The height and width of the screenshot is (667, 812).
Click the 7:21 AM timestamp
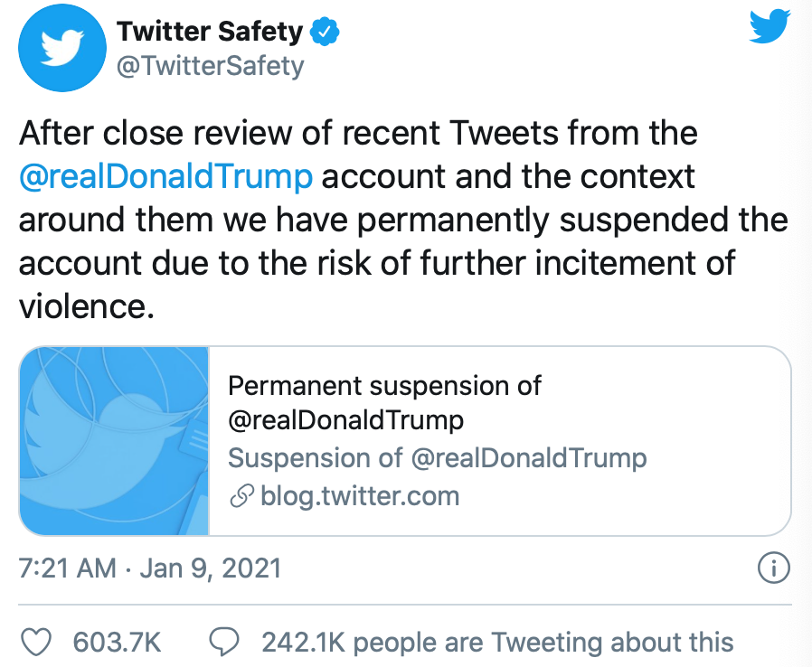pyautogui.click(x=67, y=568)
